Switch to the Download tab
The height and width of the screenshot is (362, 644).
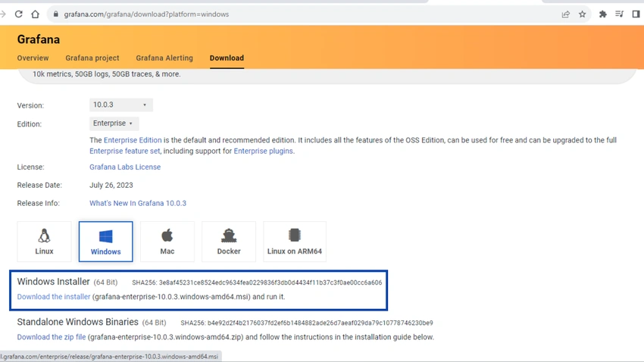pos(227,58)
